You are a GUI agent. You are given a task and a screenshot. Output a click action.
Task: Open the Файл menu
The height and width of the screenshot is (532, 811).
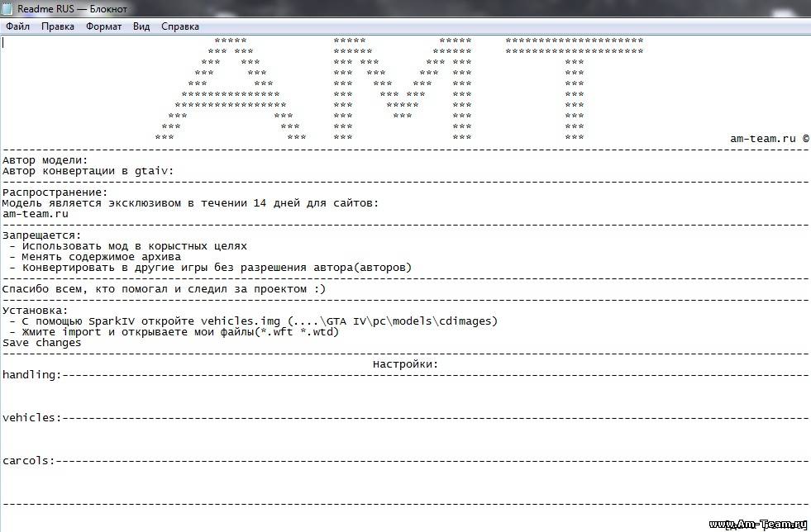coord(17,26)
